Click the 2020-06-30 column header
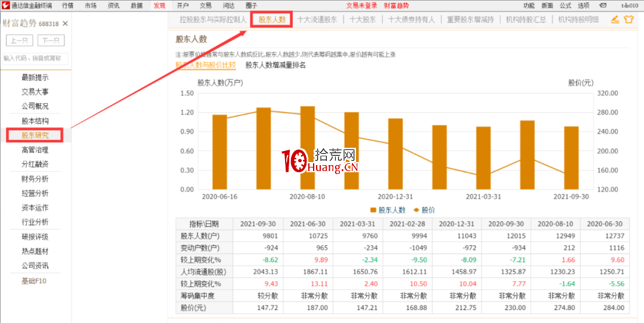The width and height of the screenshot is (644, 323). point(605,224)
